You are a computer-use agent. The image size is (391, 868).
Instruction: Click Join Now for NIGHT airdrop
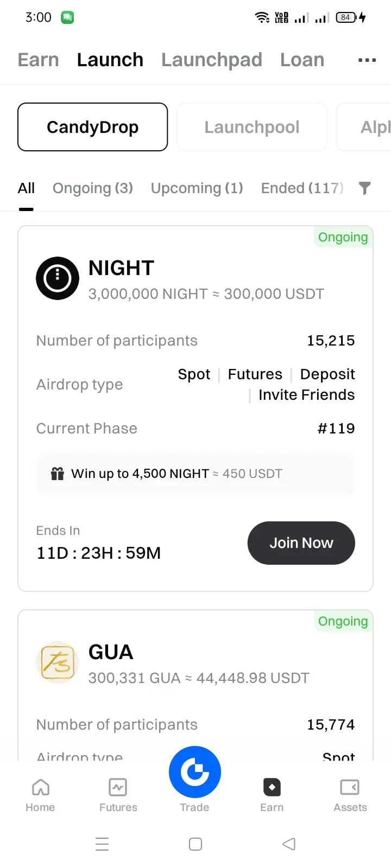point(301,543)
